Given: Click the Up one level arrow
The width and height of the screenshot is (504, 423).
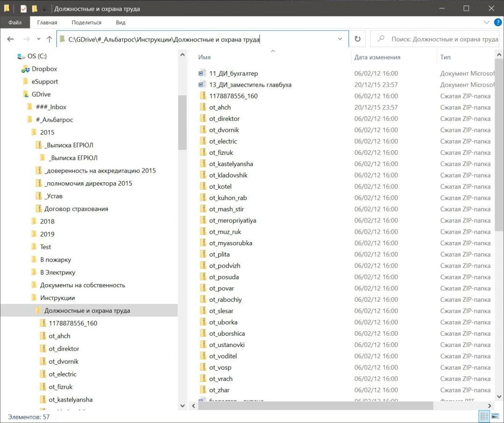Looking at the screenshot, I should 49,39.
